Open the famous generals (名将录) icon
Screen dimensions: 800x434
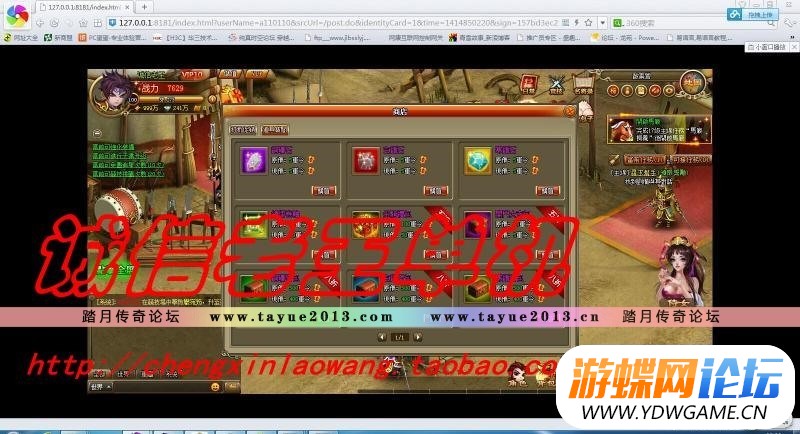[583, 84]
